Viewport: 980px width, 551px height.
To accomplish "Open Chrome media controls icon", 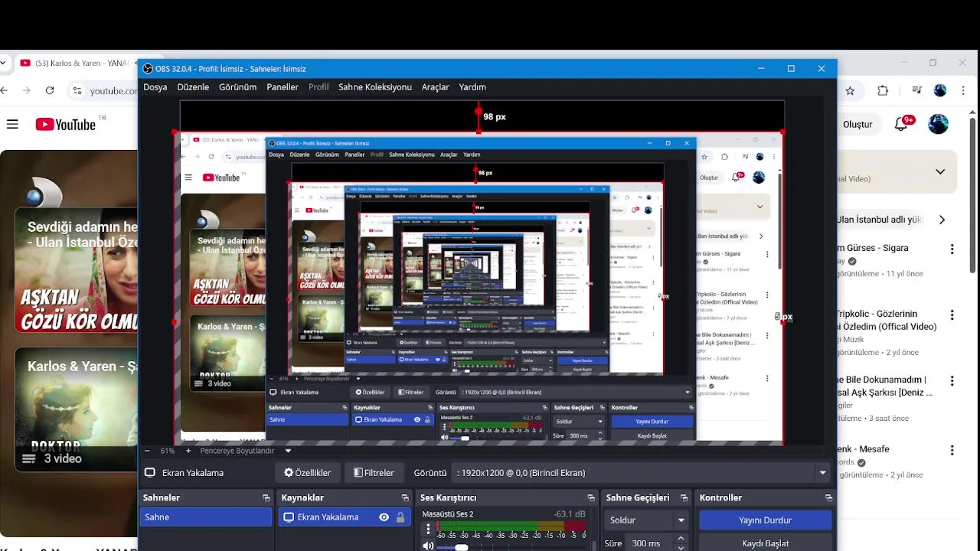I will [916, 90].
